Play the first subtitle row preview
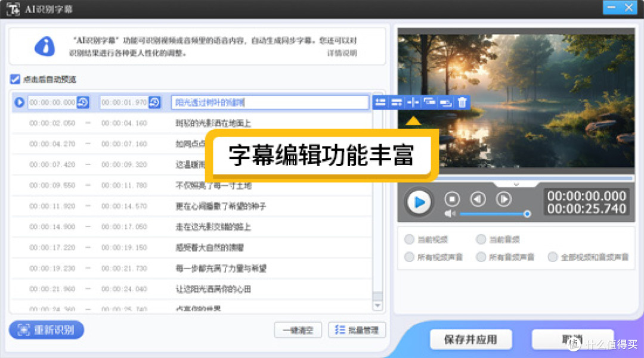The image size is (644, 358). click(19, 102)
